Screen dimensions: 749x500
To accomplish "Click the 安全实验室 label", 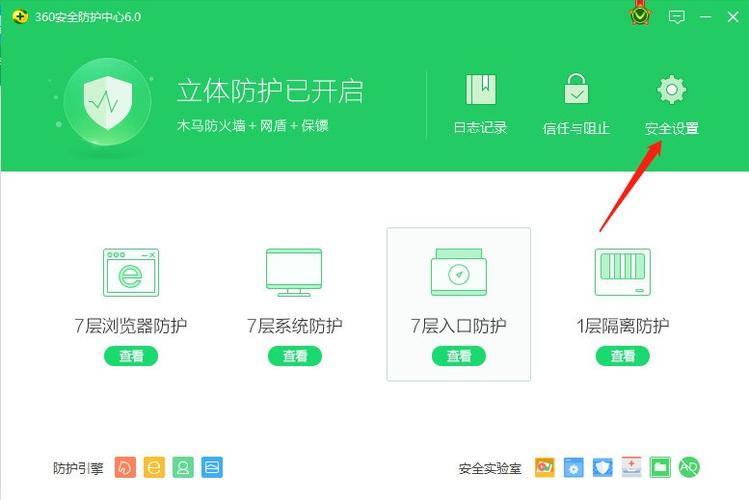I will [490, 468].
